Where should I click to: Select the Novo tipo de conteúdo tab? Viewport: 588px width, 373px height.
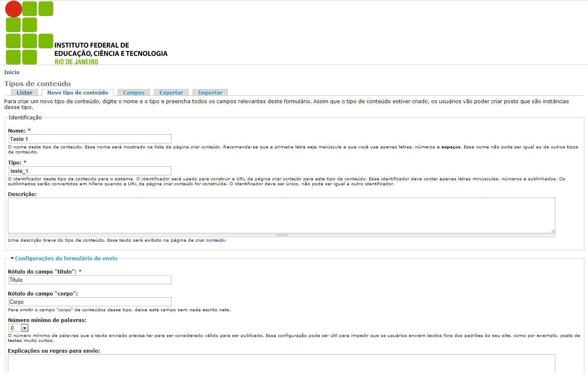(x=77, y=92)
